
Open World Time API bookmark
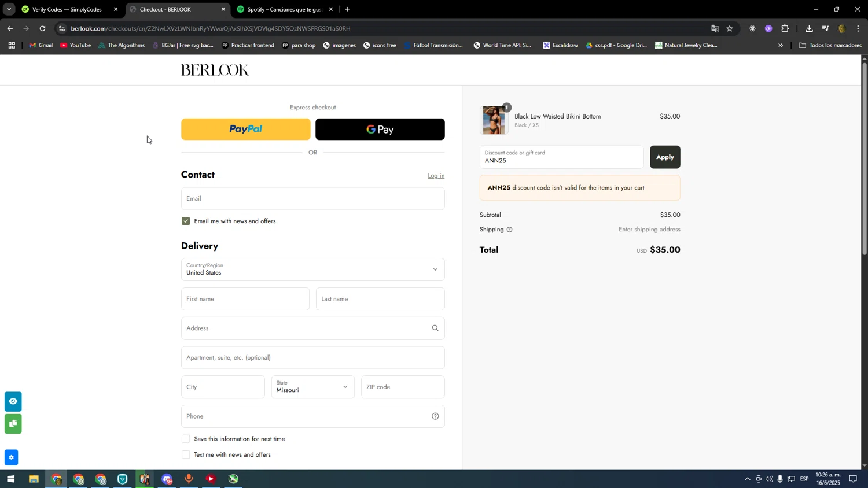502,45
